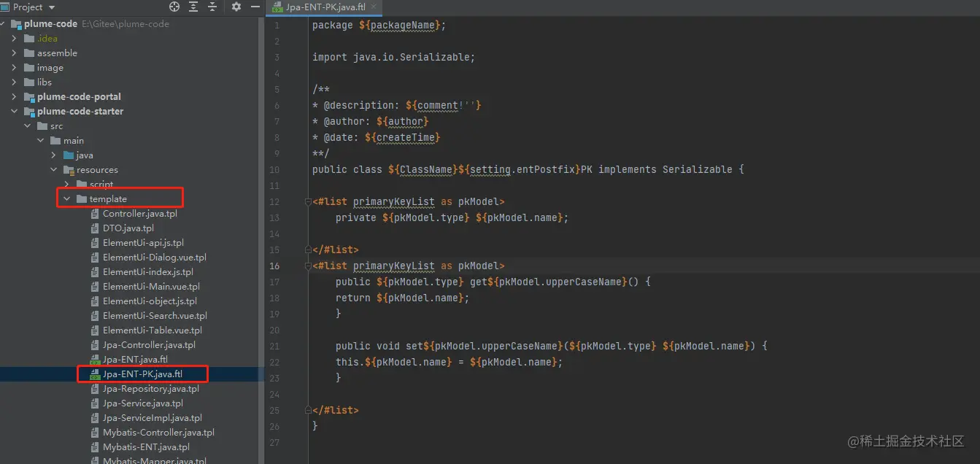Collapse the plume-code-starter module arrow
The image size is (980, 464).
[15, 112]
